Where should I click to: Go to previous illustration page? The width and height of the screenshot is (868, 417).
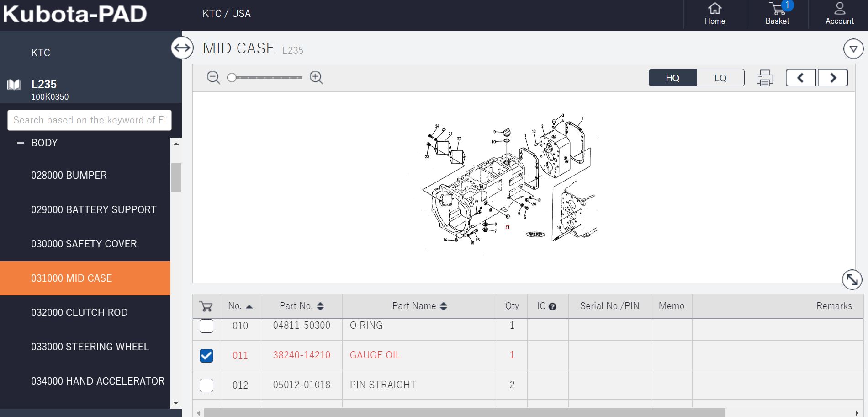point(800,78)
